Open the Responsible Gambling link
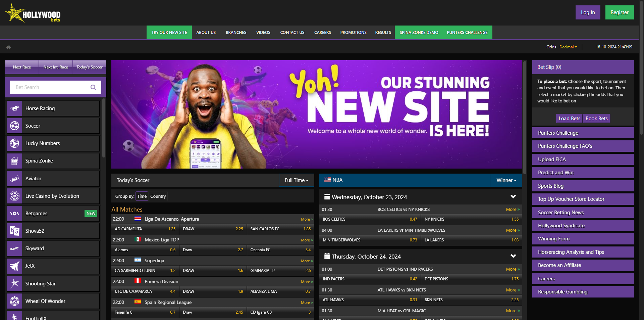 tap(583, 292)
